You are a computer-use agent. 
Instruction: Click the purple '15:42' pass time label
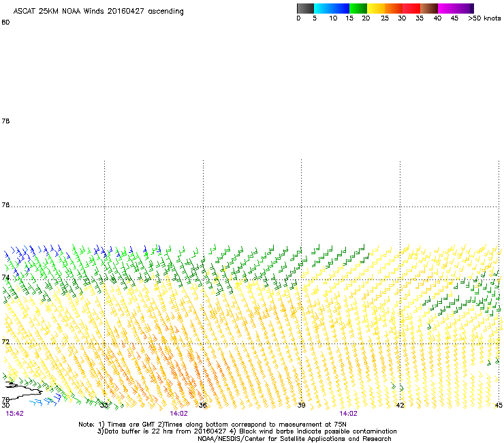(x=15, y=414)
